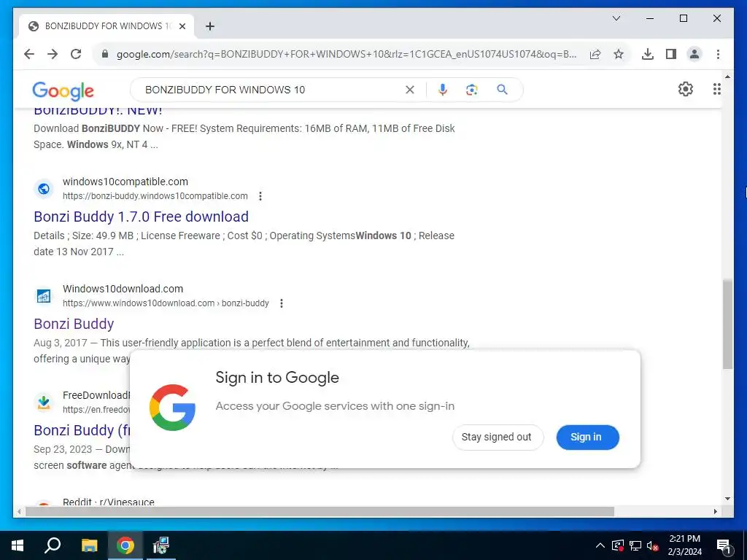
Task: Open more options for windows10compatible.com result
Action: [x=260, y=196]
